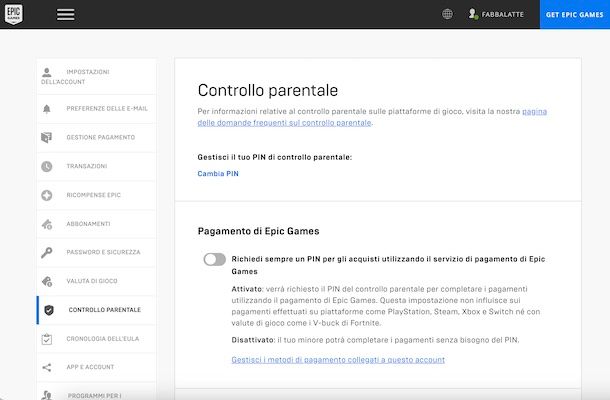Click the GET EPIC GAMES button
The width and height of the screenshot is (610, 400).
[x=575, y=14]
